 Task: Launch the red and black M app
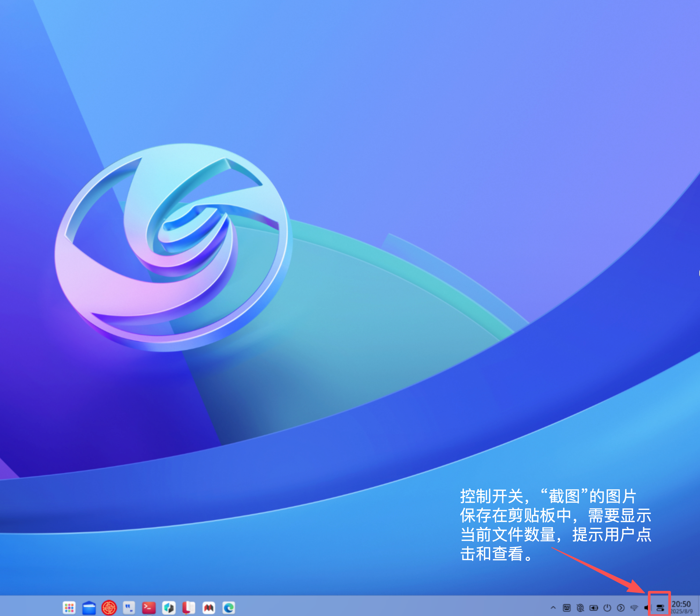[x=209, y=607]
